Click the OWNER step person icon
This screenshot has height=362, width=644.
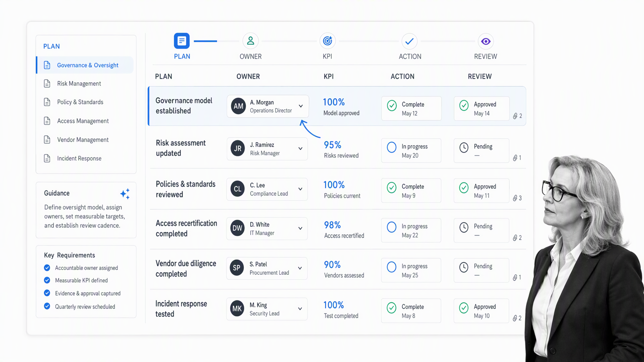(250, 41)
